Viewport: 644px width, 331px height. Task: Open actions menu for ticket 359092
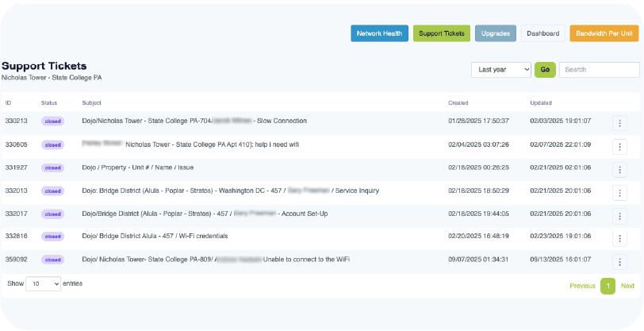620,261
